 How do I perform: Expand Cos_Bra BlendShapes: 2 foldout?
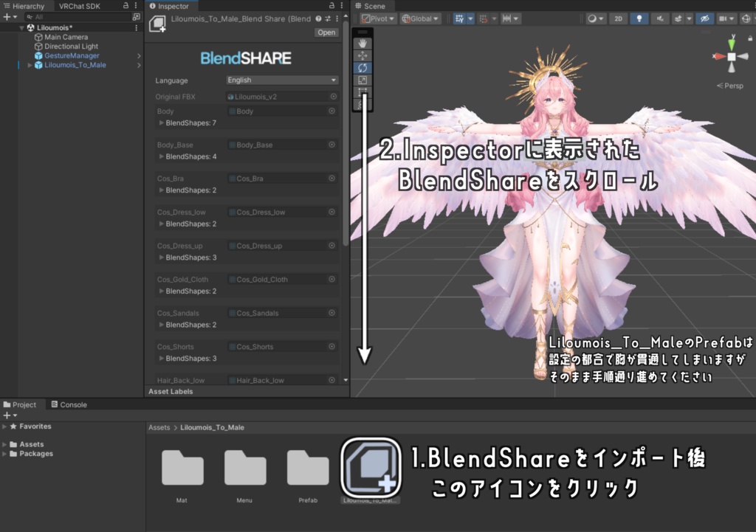tap(162, 190)
